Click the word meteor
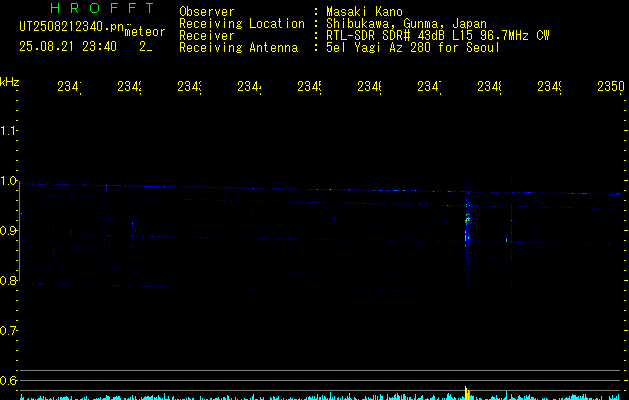Viewport: 629px width, 400px height. (145, 32)
